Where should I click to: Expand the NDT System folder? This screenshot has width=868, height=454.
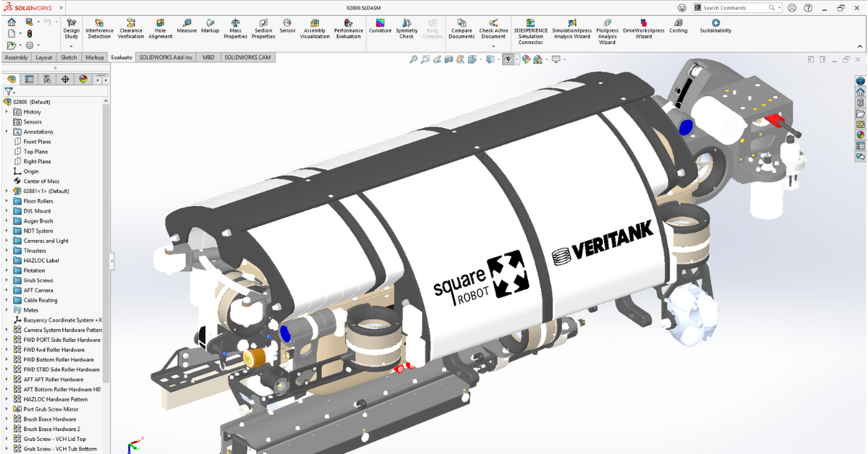pyautogui.click(x=7, y=231)
